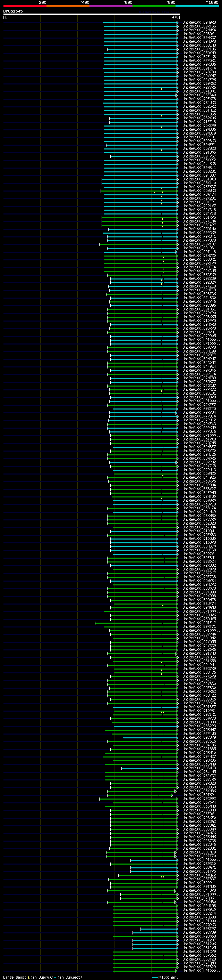
Task: Select hit UniRef100_Q10QW0
Action: (199, 538)
